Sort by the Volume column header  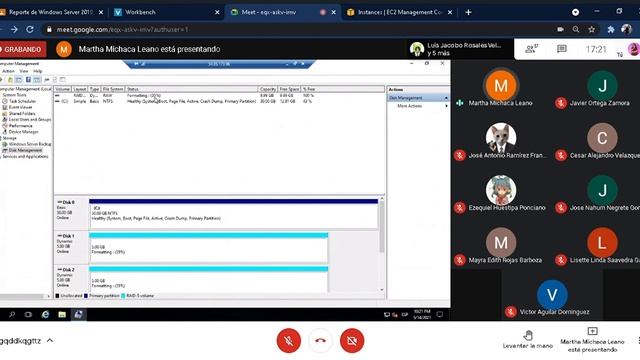coord(62,89)
